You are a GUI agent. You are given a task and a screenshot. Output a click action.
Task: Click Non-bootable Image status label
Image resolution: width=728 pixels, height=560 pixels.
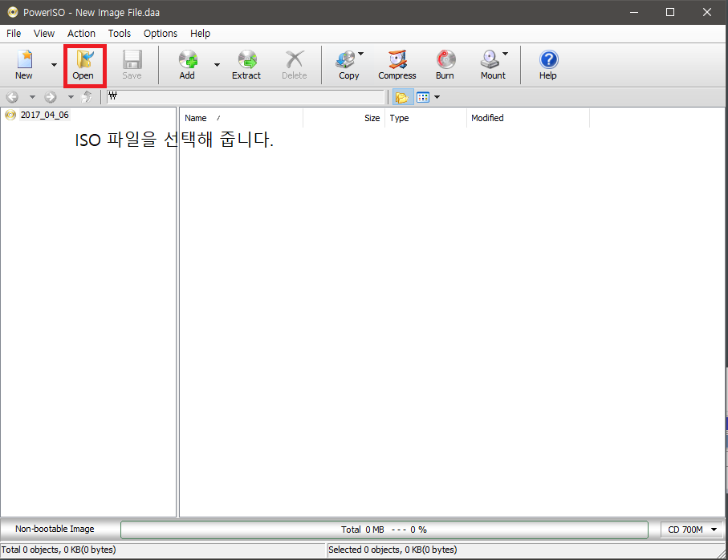[55, 530]
